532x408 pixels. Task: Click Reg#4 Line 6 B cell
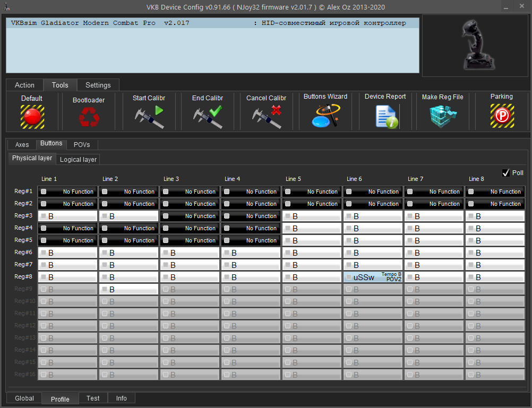(373, 228)
